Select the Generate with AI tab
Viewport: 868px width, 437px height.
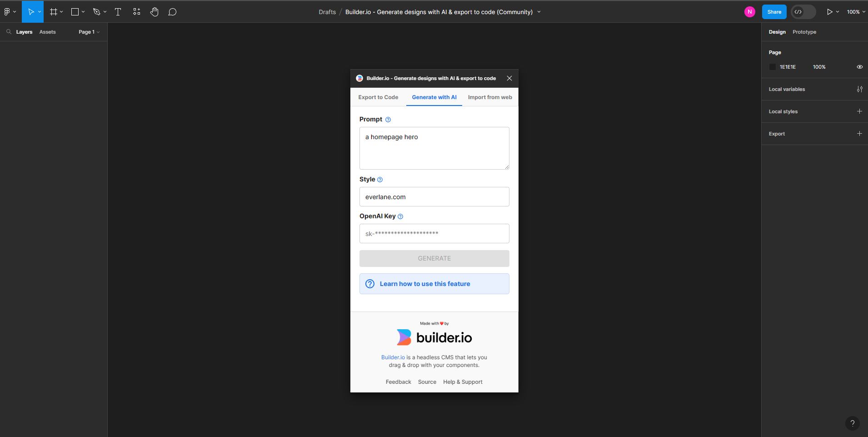tap(434, 97)
